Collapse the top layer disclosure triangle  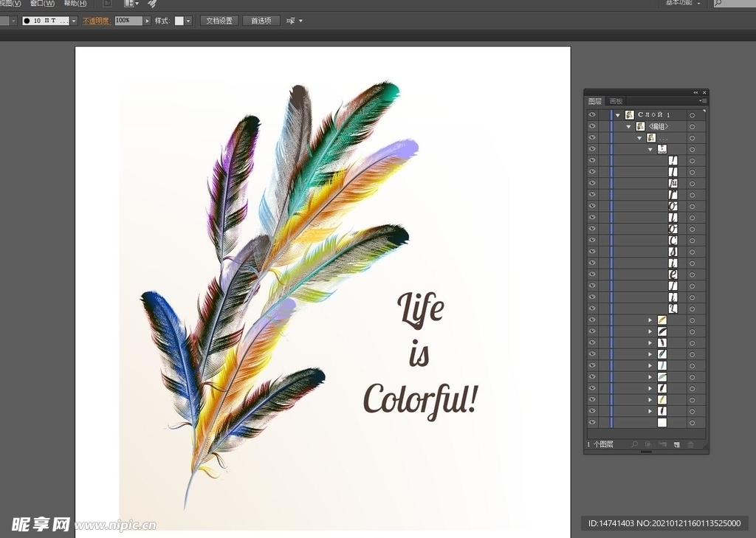tap(617, 115)
